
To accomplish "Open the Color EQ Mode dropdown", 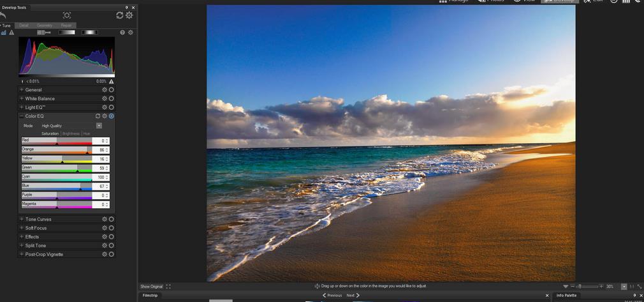I will (99, 126).
